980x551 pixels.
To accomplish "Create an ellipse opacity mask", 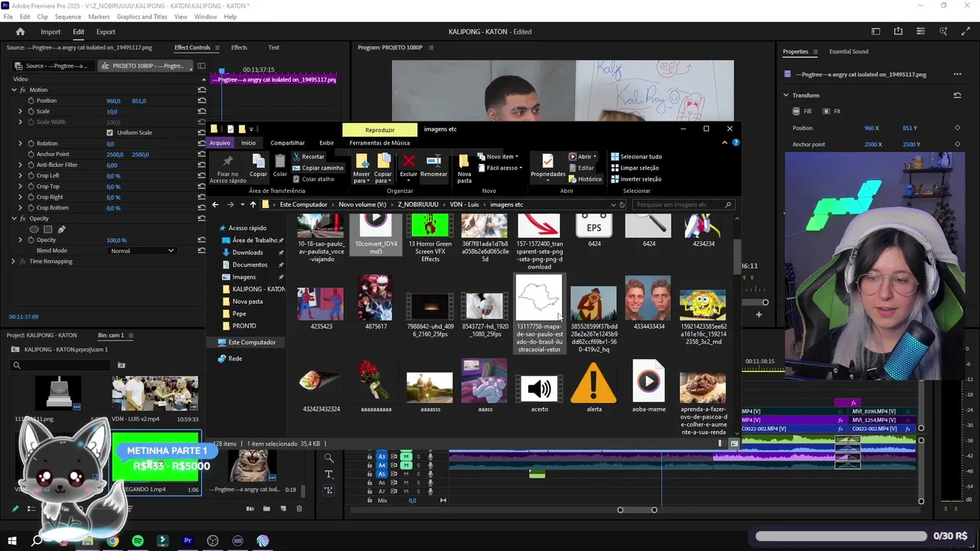I will point(34,229).
